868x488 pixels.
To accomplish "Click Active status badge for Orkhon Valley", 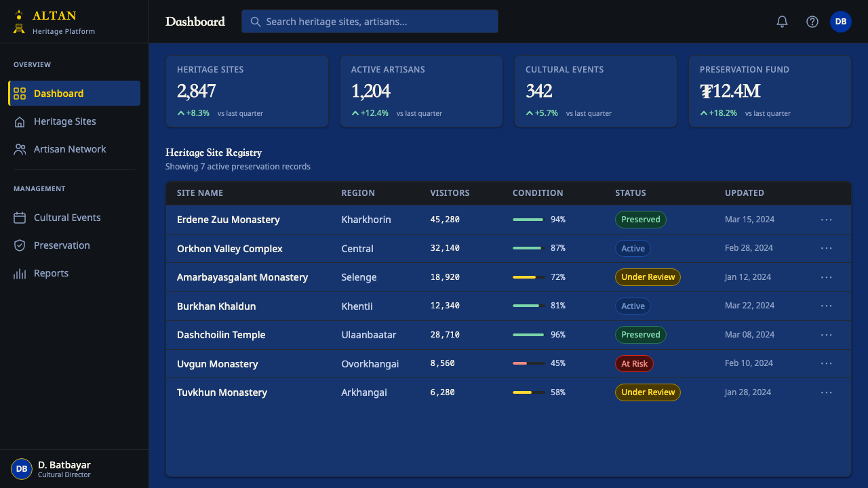I will pos(633,248).
